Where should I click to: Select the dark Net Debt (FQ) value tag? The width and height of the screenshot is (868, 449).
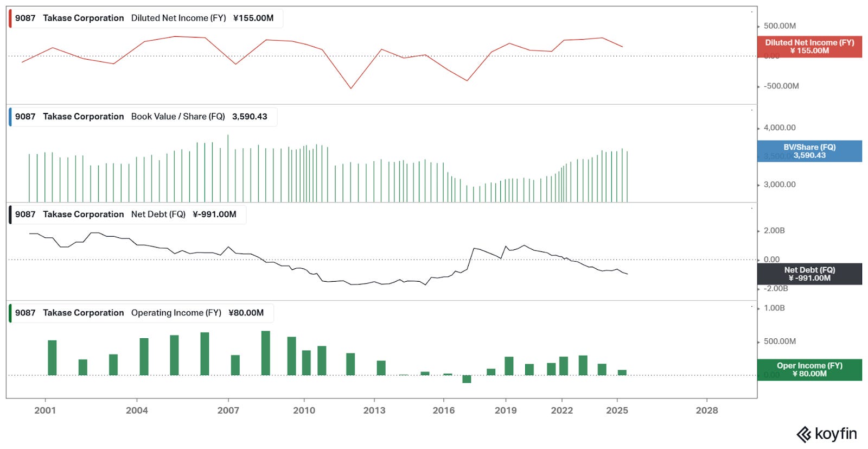click(x=809, y=274)
